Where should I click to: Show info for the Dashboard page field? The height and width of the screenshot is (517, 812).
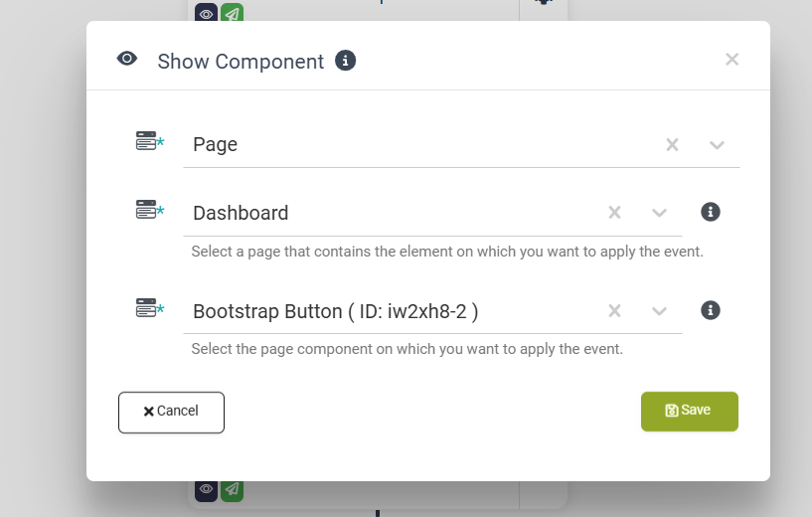711,212
